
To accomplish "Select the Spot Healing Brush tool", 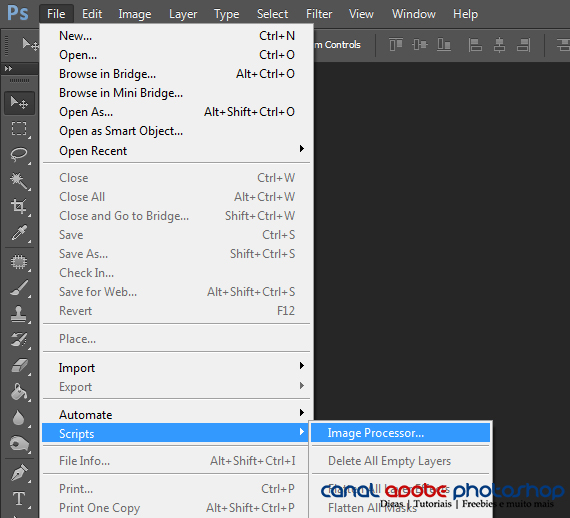I will 19,262.
